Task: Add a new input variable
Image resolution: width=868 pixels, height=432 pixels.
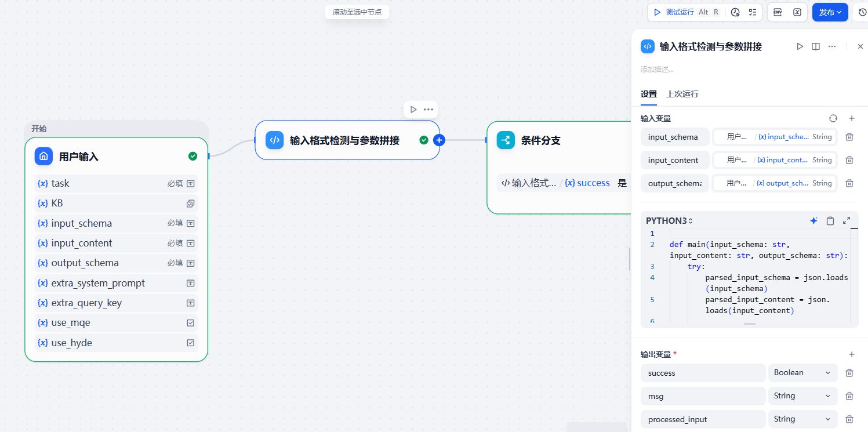Action: (x=852, y=118)
